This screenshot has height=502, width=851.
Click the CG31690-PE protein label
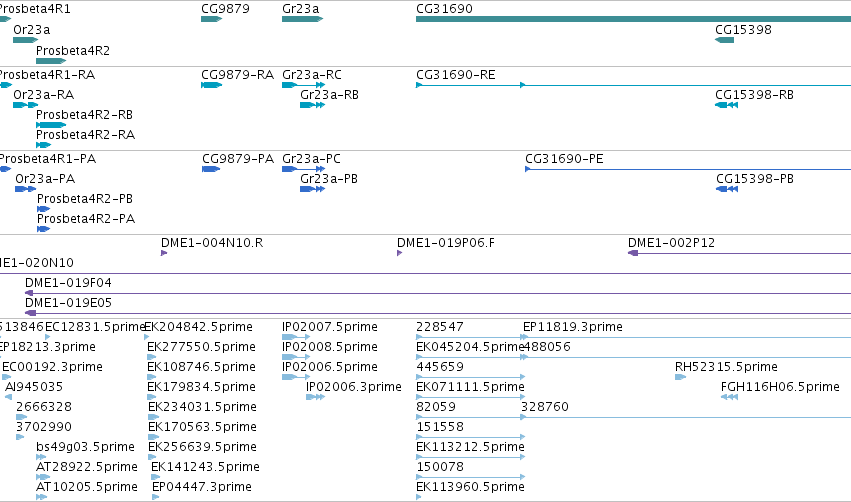[x=564, y=158]
